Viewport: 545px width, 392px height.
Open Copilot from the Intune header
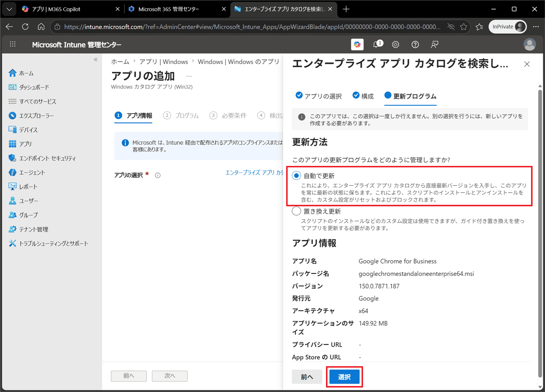click(x=358, y=44)
